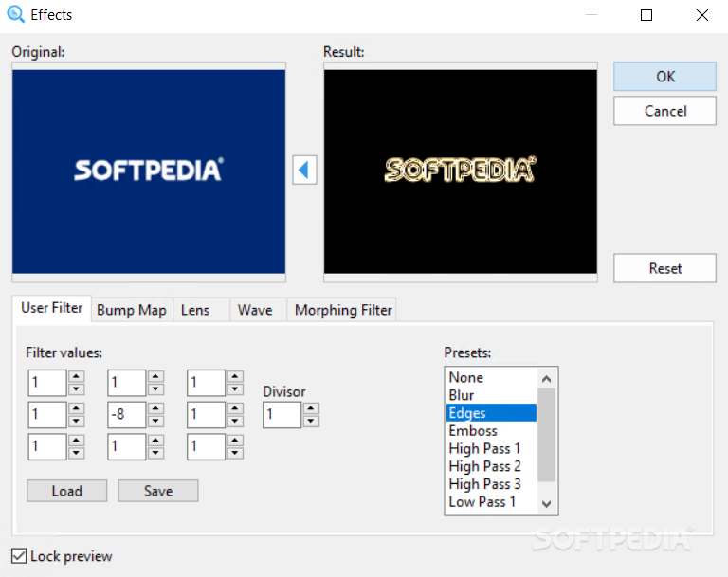Confirm the effect with OK

664,77
